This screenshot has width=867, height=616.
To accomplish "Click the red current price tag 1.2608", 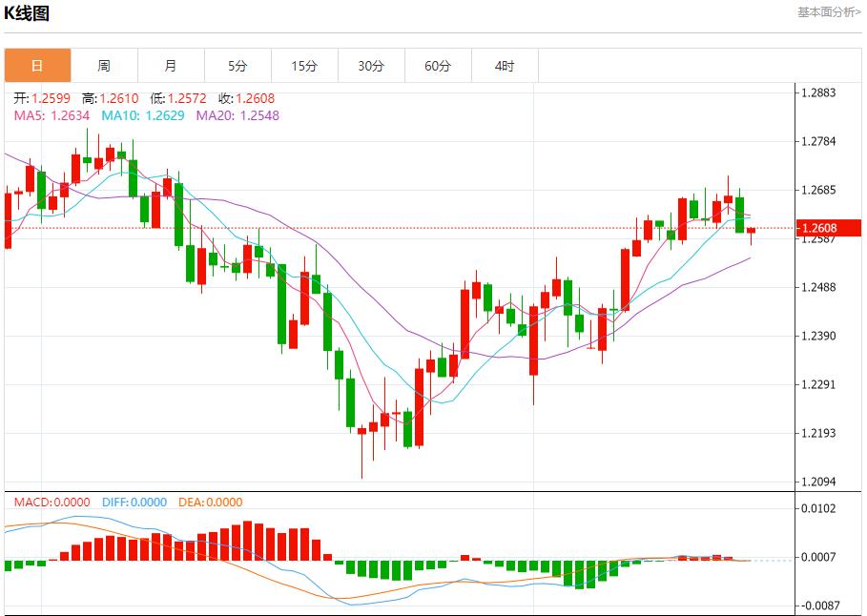I will [829, 228].
